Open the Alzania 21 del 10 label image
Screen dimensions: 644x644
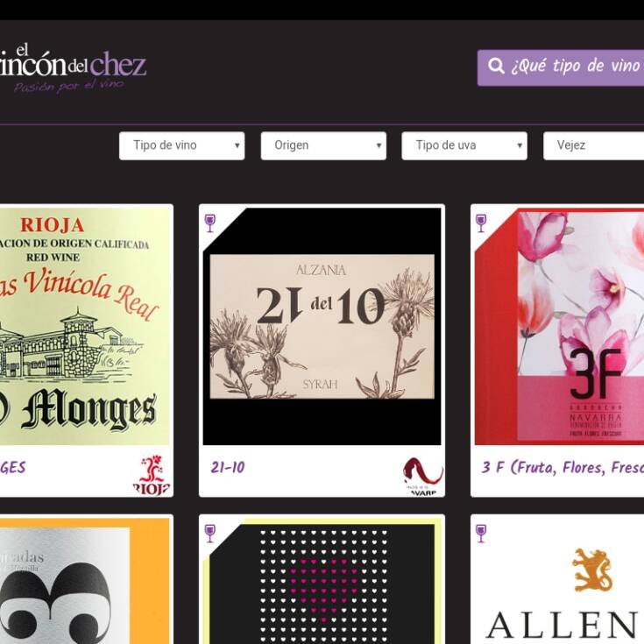click(x=322, y=326)
